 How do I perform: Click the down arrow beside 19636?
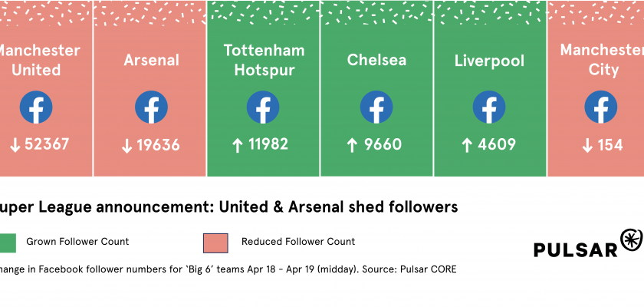pos(128,145)
